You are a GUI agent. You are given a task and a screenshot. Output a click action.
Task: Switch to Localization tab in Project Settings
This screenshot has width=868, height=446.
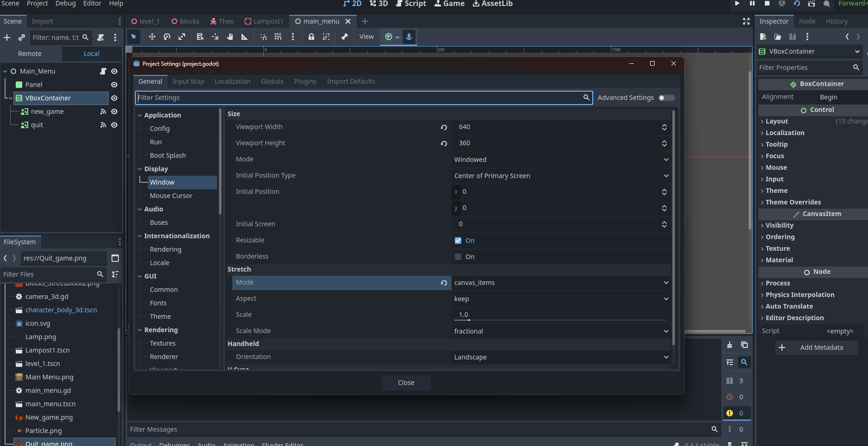point(232,81)
